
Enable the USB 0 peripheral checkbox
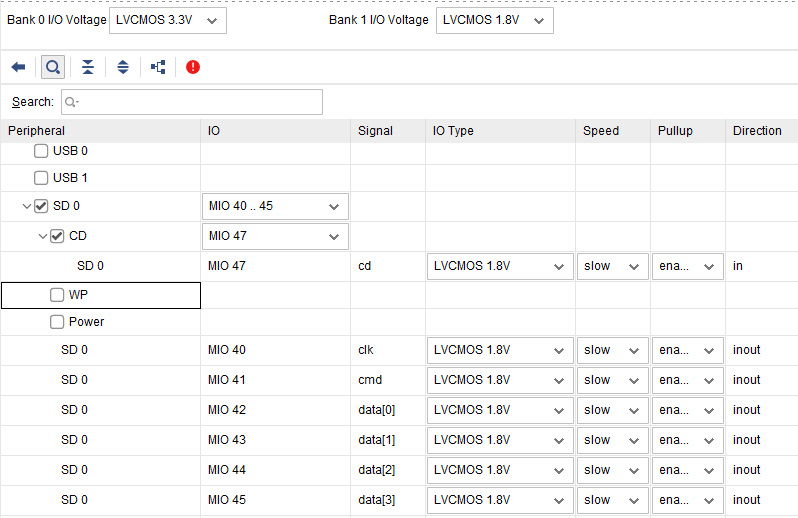tap(41, 151)
